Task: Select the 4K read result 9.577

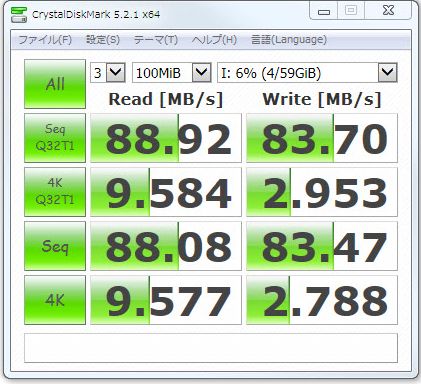Action: tap(166, 300)
